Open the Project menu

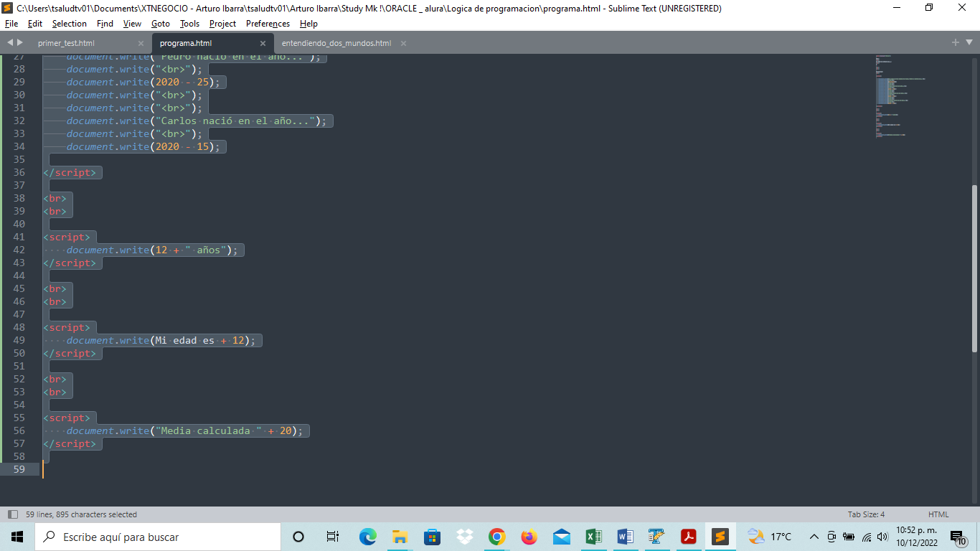tap(222, 24)
